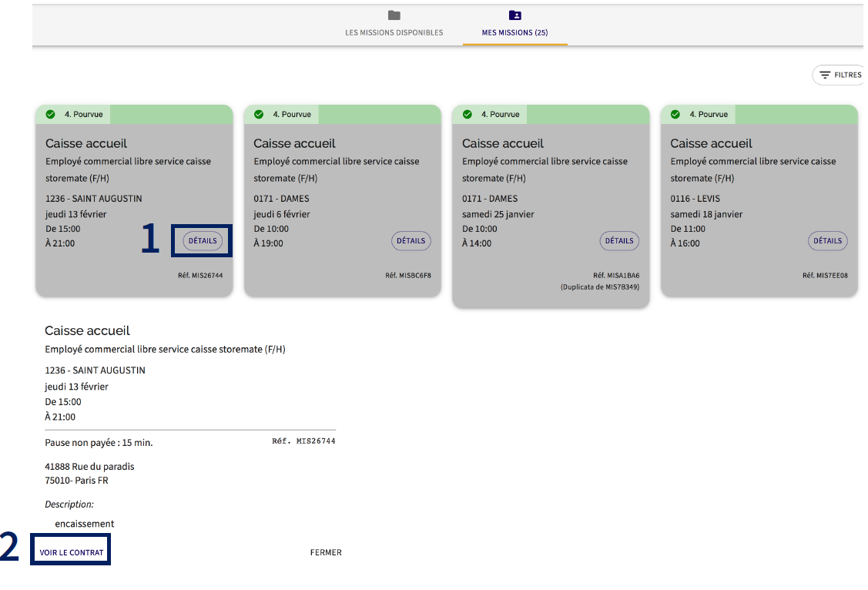Viewport: 868px width, 590px height.
Task: Close details panel with Fermer
Action: 326,552
